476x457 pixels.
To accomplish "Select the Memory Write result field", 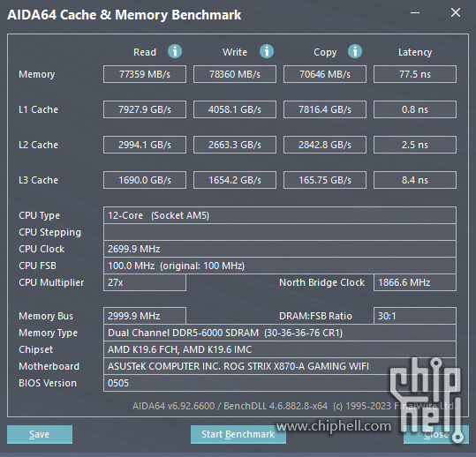I will [x=235, y=74].
